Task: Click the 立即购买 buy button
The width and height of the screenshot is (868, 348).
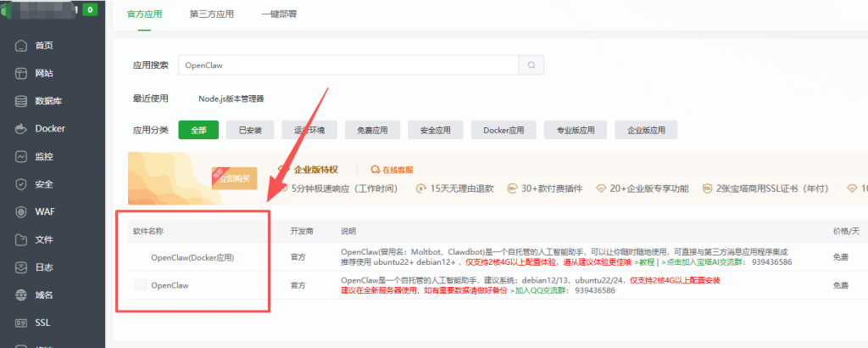Action: (x=235, y=178)
